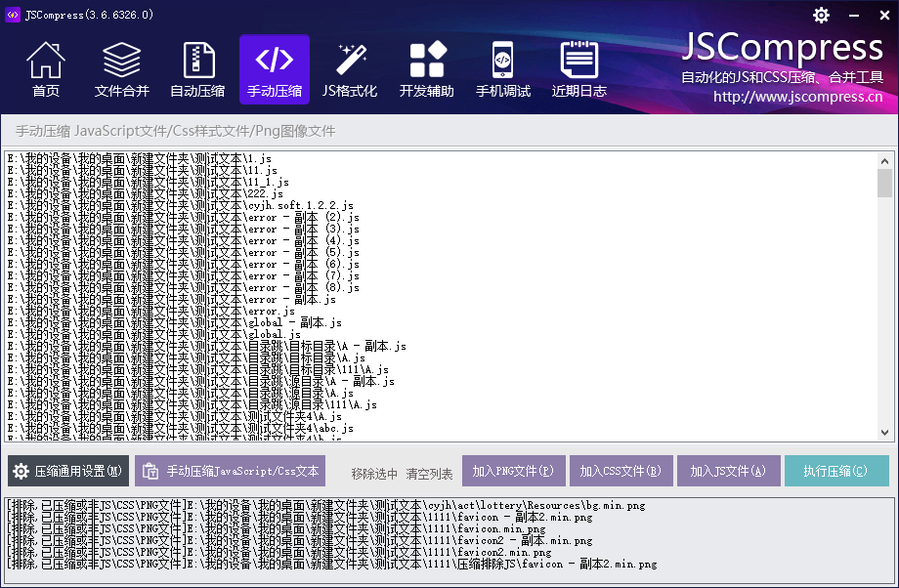Image resolution: width=899 pixels, height=588 pixels.
Task: Select the 测试文件夹4\A.js row
Action: coord(174,416)
